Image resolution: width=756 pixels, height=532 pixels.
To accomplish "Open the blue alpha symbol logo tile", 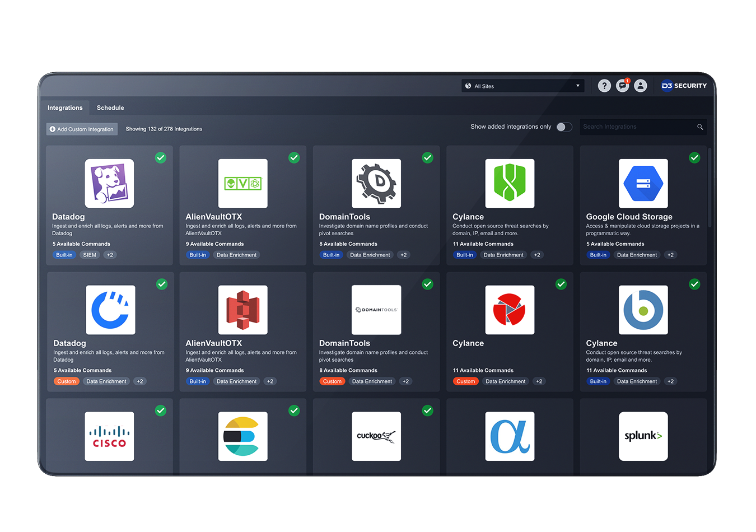I will tap(510, 436).
